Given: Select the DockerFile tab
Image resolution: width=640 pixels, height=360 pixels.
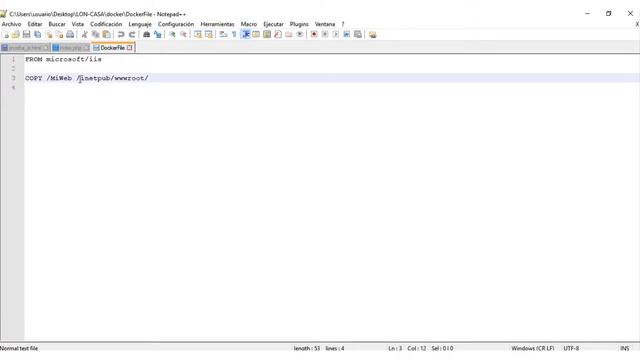Looking at the screenshot, I should click(113, 48).
